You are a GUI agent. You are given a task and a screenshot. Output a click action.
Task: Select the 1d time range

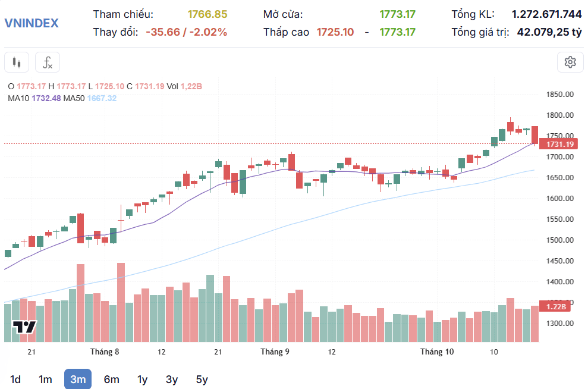point(15,379)
